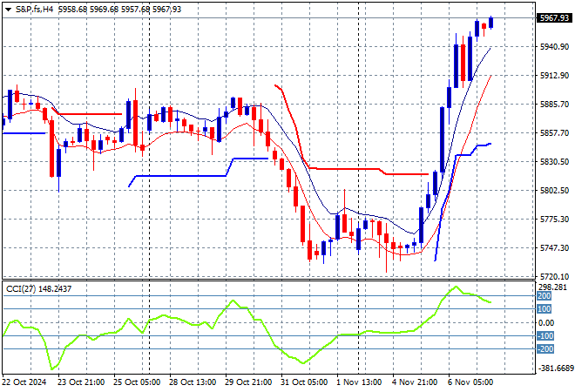The width and height of the screenshot is (575, 392).
Task: Click the rightmost blue candle on the chart
Action: (x=491, y=23)
